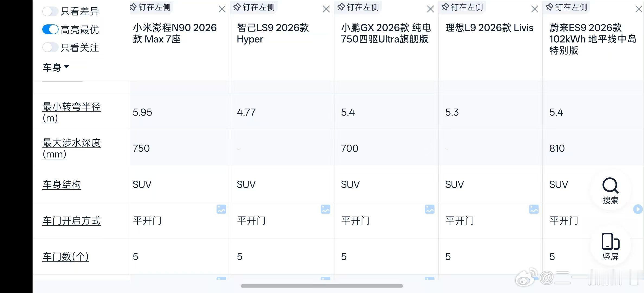This screenshot has width=644, height=293.
Task: Open 最小转弯半径(m) parameter explanation
Action: point(72,112)
